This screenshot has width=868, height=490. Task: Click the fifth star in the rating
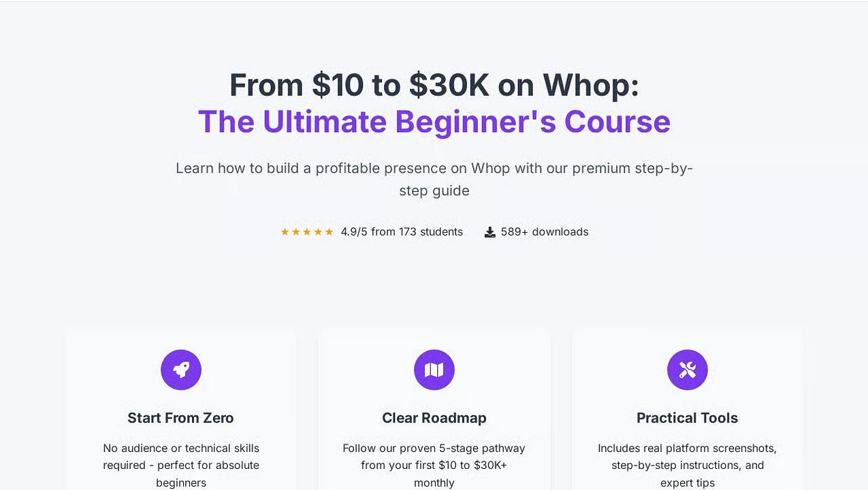click(329, 232)
